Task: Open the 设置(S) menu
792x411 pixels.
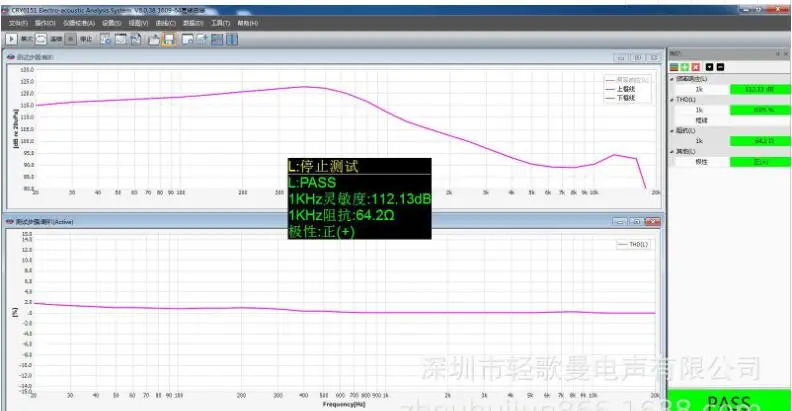Action: (112, 23)
